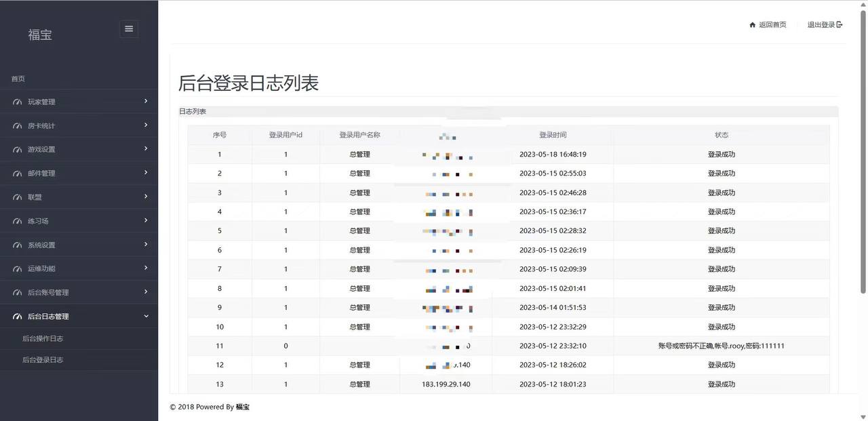The width and height of the screenshot is (868, 421).
Task: Expand the 运维功能 chevron arrow
Action: click(x=146, y=268)
